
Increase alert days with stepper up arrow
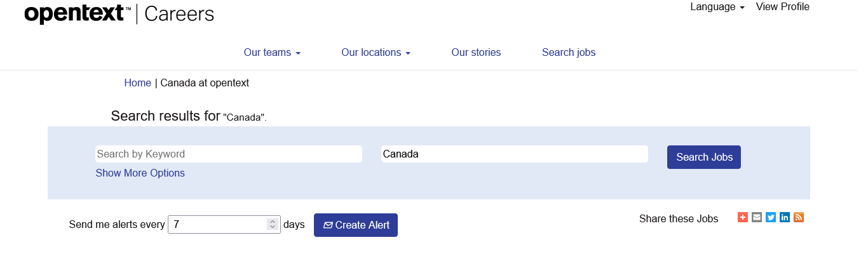pyautogui.click(x=273, y=222)
